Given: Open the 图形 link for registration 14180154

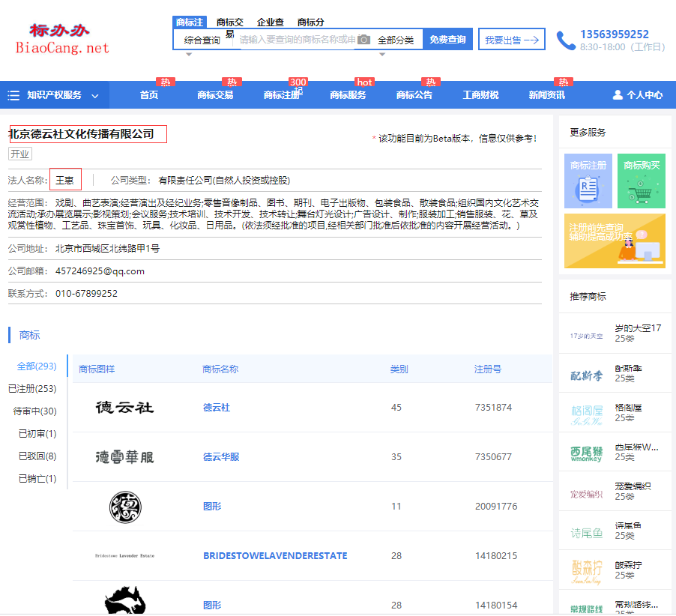Looking at the screenshot, I should 212,606.
